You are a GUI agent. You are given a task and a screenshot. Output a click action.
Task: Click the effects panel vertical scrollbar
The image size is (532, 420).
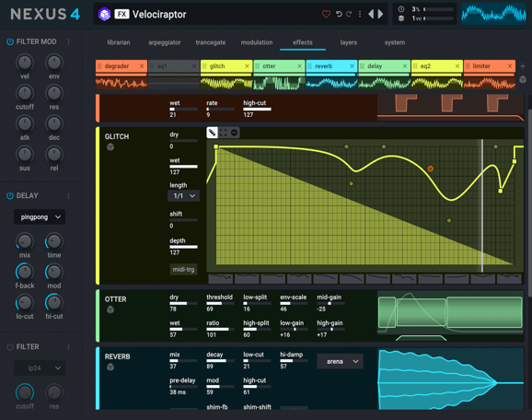click(529, 202)
